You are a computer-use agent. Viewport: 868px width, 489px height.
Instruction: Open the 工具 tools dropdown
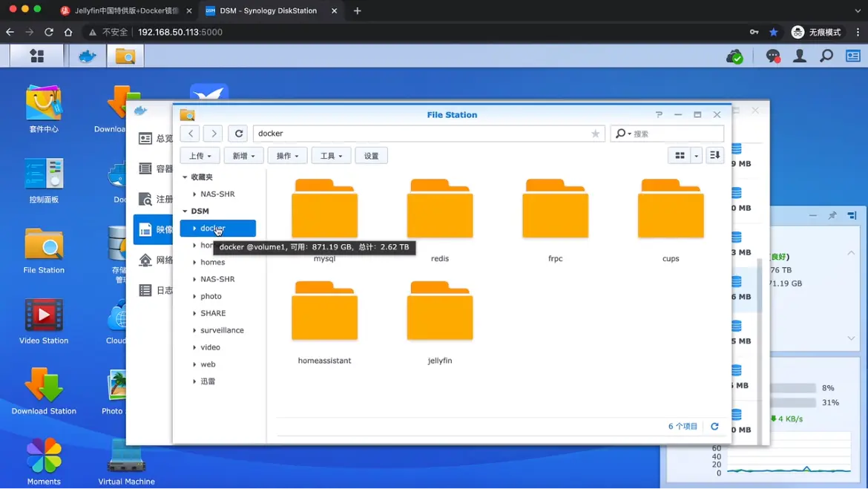331,156
